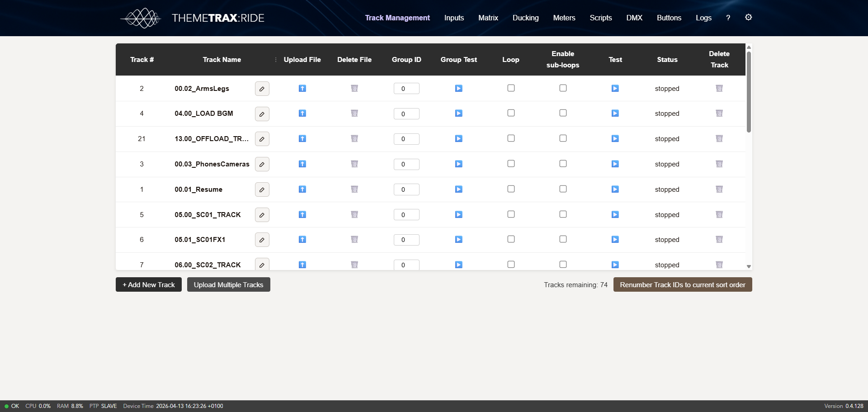Enable sub-loops for 04.00_LOAD BGM
Image resolution: width=868 pixels, height=412 pixels.
563,113
